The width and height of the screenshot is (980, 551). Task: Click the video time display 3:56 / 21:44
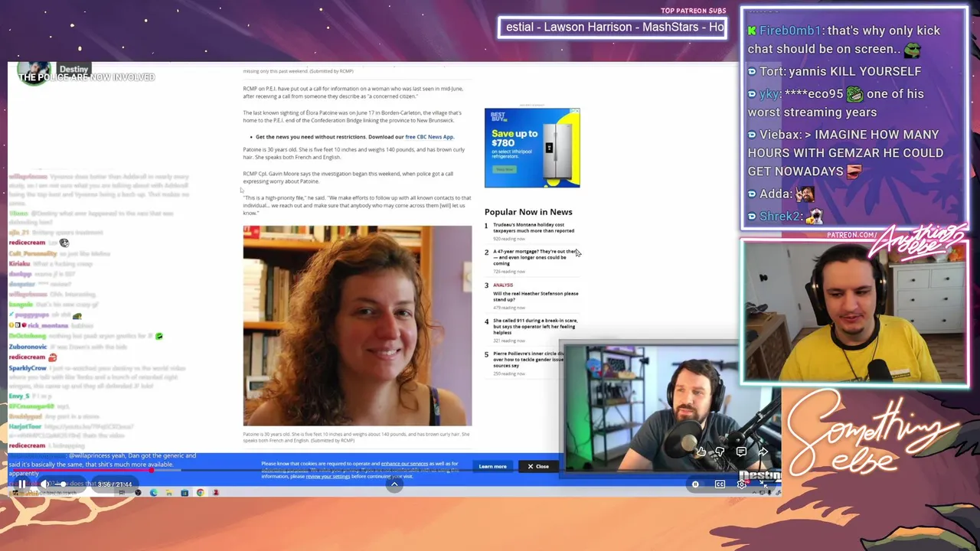coord(115,484)
